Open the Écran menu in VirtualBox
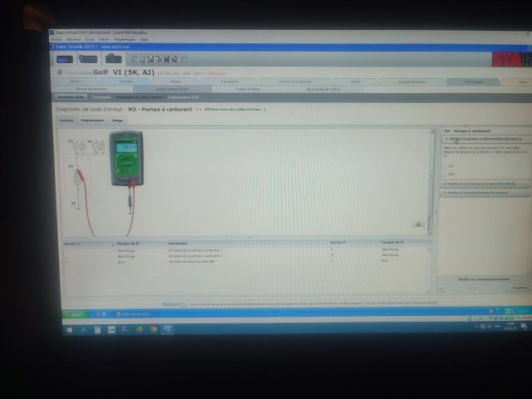The height and width of the screenshot is (399, 532). tap(90, 39)
